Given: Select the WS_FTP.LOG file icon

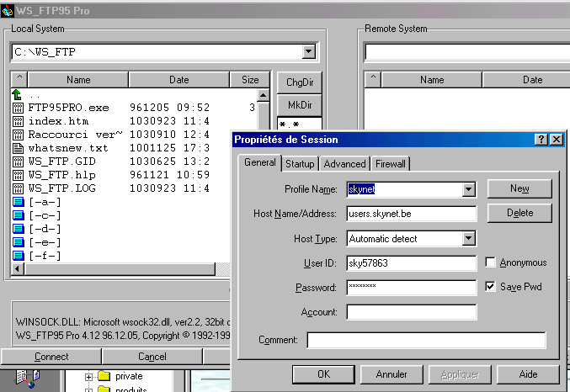Looking at the screenshot, I should [18, 188].
